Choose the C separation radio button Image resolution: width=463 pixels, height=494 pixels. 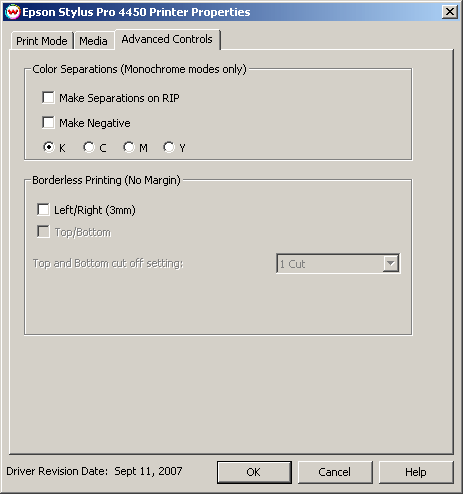[x=89, y=147]
